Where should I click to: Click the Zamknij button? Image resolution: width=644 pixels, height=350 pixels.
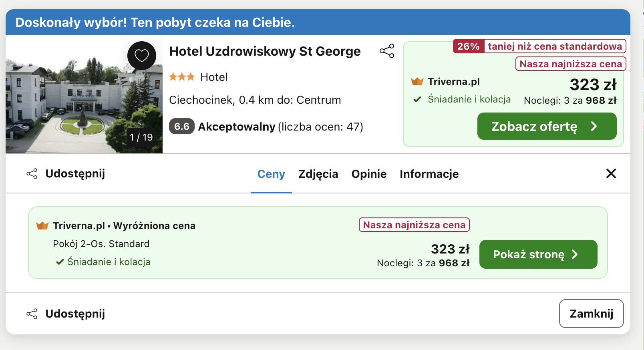592,314
